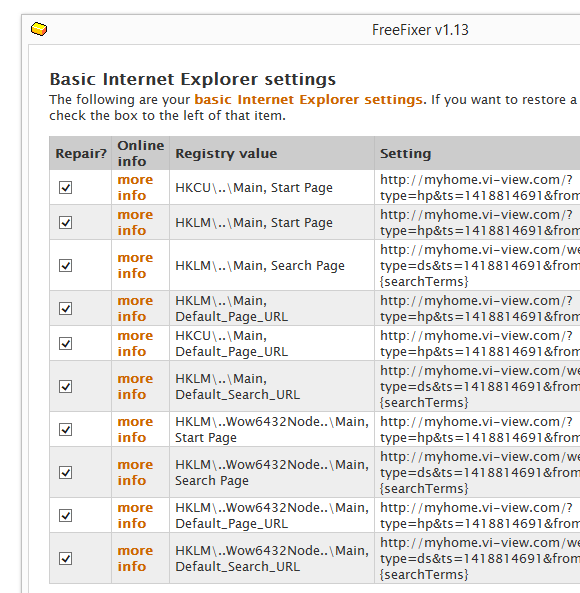
Task: Click the 'Setting' column header
Action: pos(477,153)
